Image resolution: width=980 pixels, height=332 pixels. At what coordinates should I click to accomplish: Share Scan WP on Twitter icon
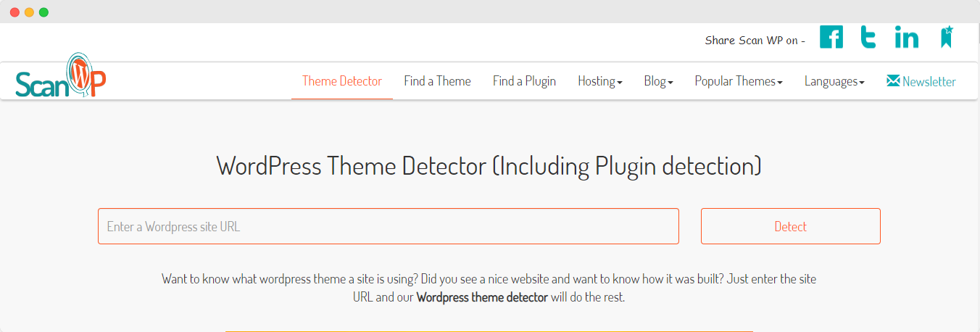868,37
